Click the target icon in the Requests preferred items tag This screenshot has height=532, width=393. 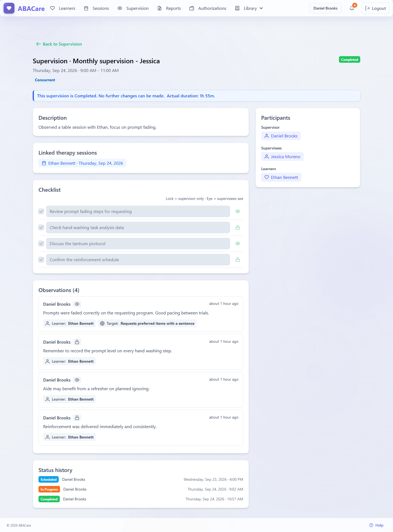pyautogui.click(x=102, y=323)
